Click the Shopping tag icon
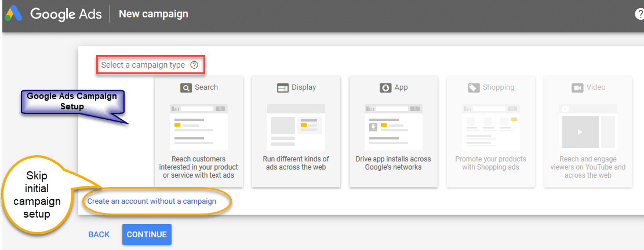 (x=474, y=88)
